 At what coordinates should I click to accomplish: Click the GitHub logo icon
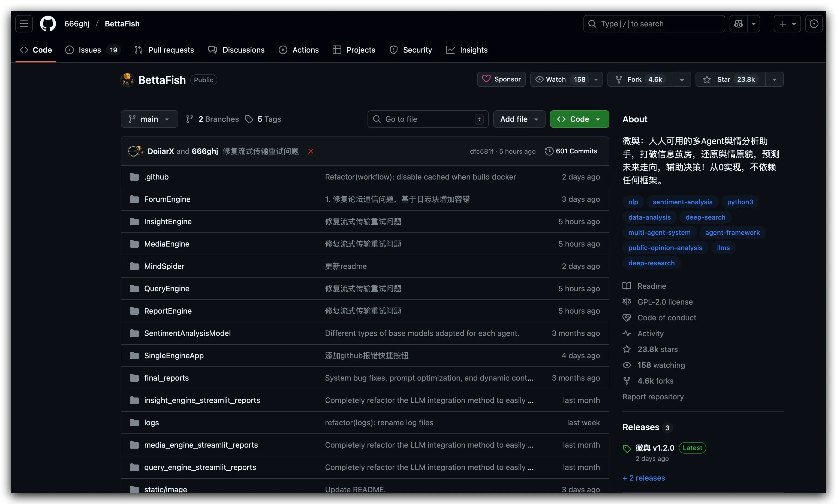(x=48, y=24)
